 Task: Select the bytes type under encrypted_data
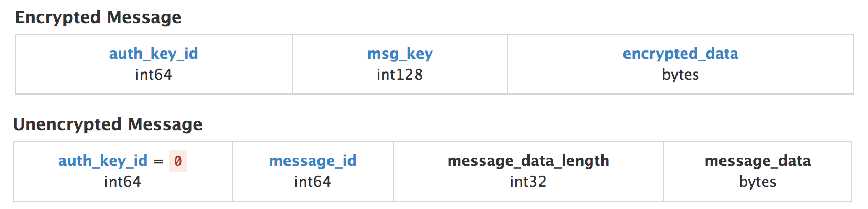[680, 75]
